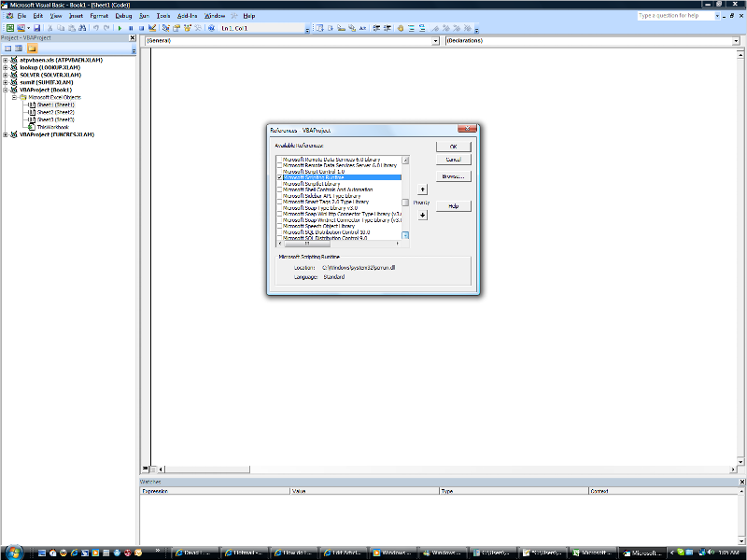This screenshot has height=560, width=747.
Task: Click the Browse... button in References dialog
Action: tap(453, 175)
